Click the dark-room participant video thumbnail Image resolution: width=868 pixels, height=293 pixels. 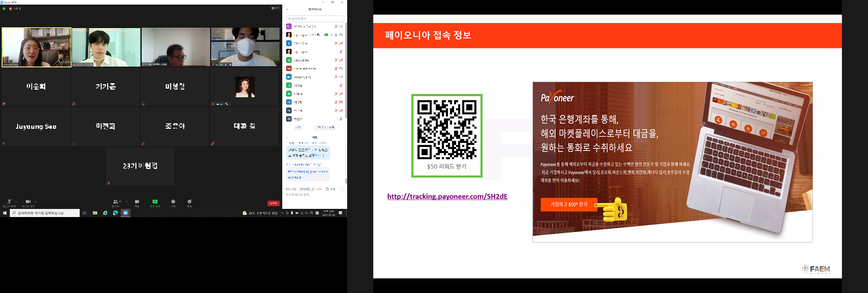point(176,47)
